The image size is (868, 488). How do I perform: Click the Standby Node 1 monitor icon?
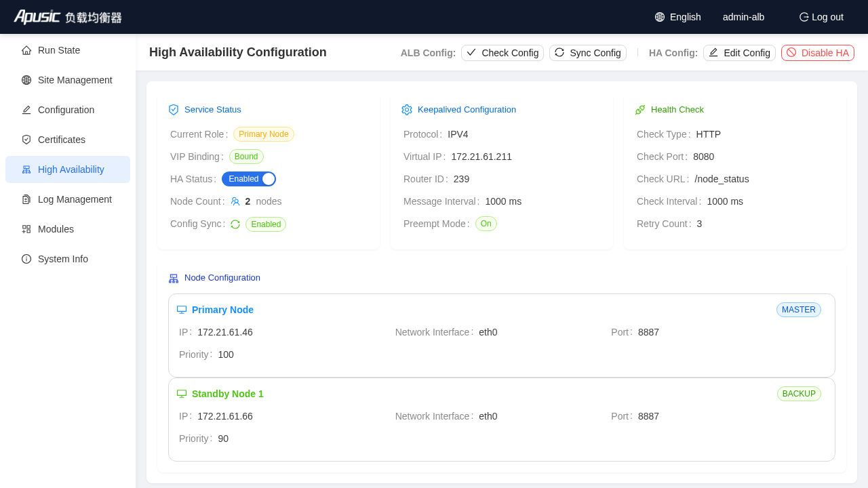182,394
